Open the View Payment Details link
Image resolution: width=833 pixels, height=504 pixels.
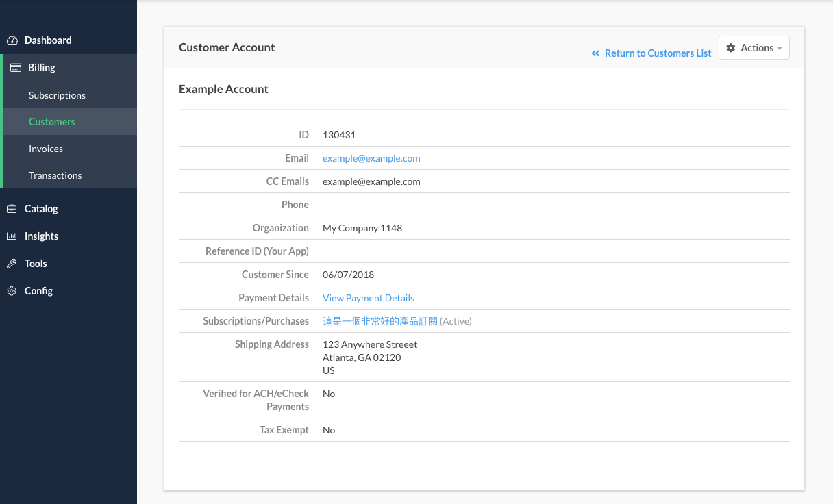[369, 298]
